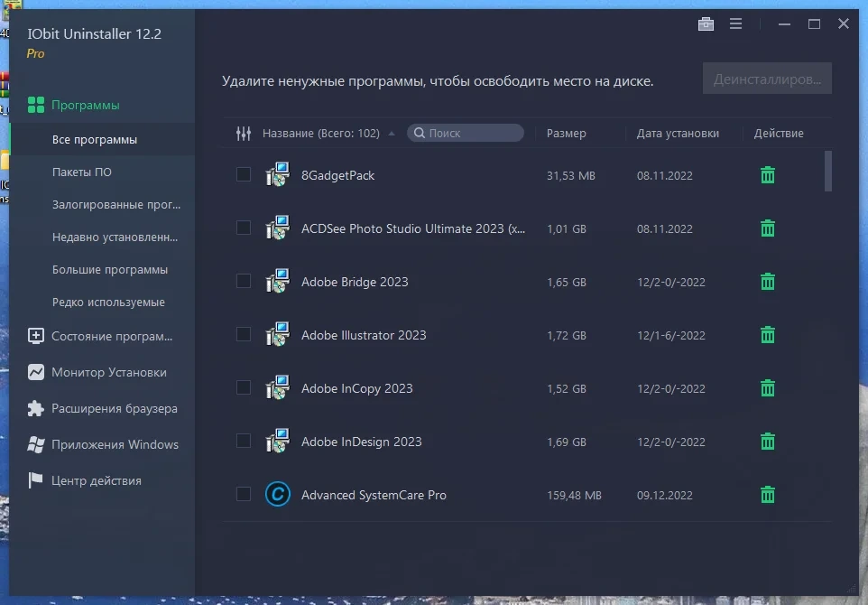Click the Advanced SystemCare Pro blue C icon

(x=277, y=494)
